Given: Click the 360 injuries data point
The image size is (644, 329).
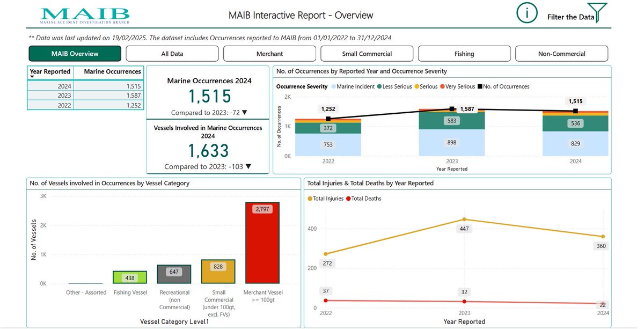Looking at the screenshot, I should (x=603, y=236).
